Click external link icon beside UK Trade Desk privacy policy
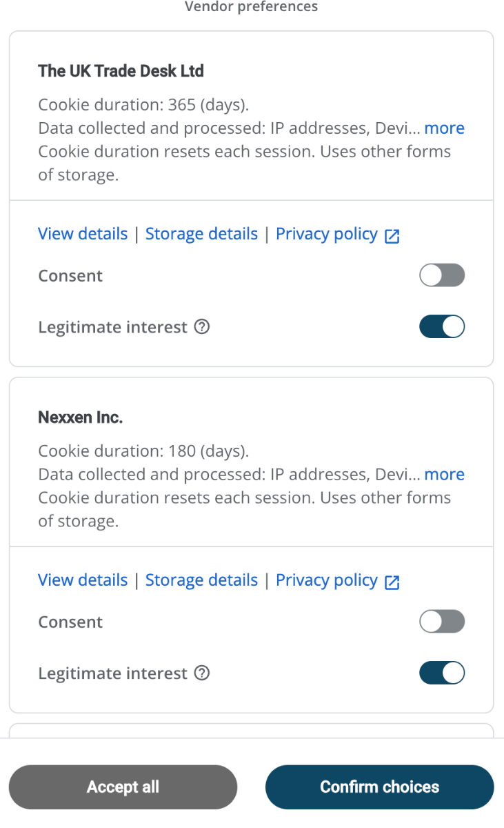The width and height of the screenshot is (504, 828). (x=392, y=236)
